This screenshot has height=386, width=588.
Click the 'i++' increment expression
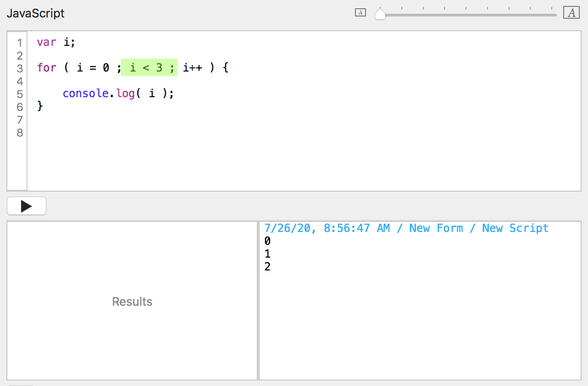[x=192, y=68]
